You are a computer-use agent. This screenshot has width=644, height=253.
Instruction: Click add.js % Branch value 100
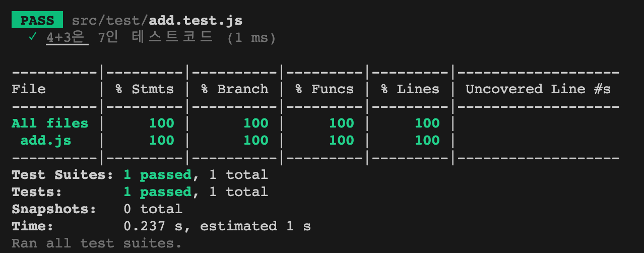(256, 141)
